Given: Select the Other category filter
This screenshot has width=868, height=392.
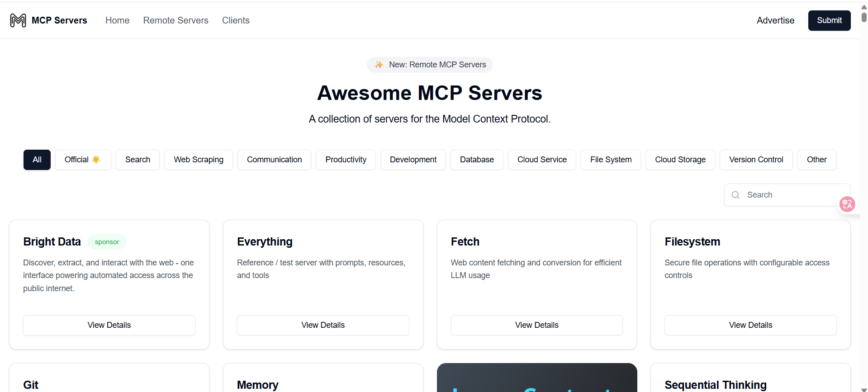Looking at the screenshot, I should (816, 160).
